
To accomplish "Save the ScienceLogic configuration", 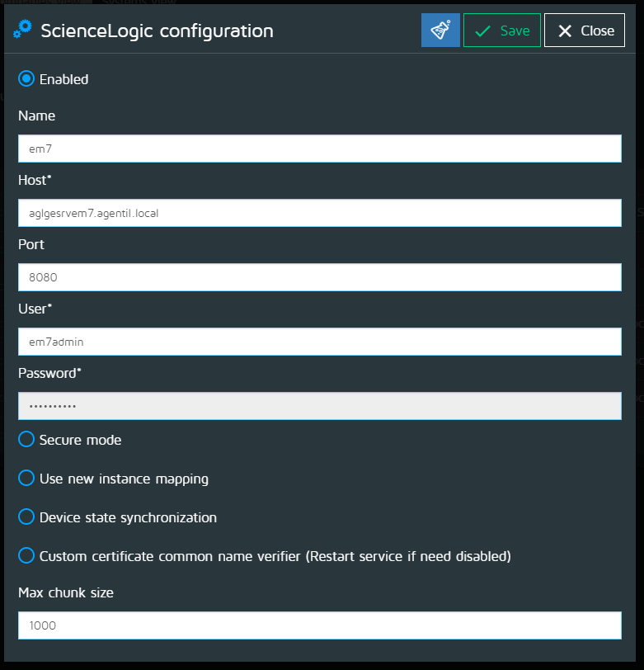I will (502, 31).
